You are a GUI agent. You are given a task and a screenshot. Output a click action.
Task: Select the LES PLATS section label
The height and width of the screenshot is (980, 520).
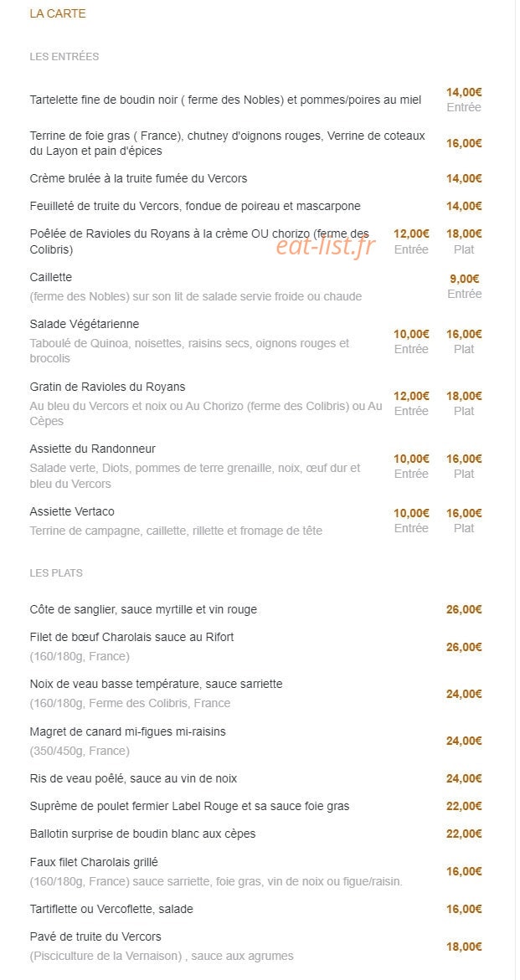(x=56, y=573)
